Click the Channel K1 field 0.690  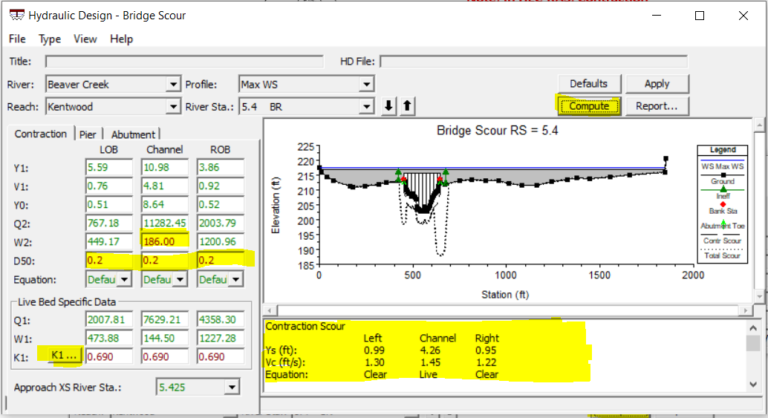point(165,357)
